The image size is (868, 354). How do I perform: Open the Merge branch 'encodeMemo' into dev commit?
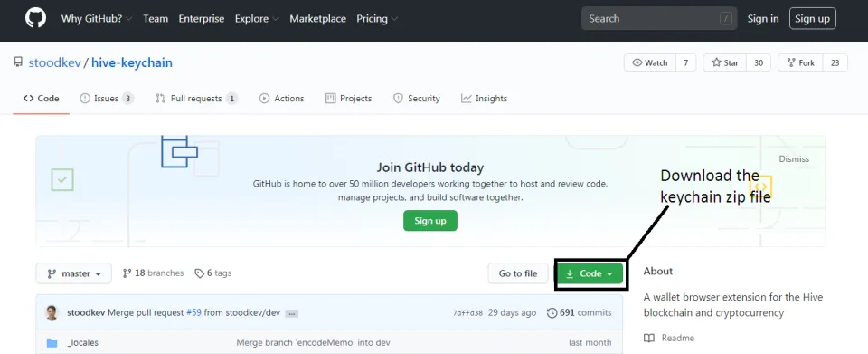coord(314,342)
